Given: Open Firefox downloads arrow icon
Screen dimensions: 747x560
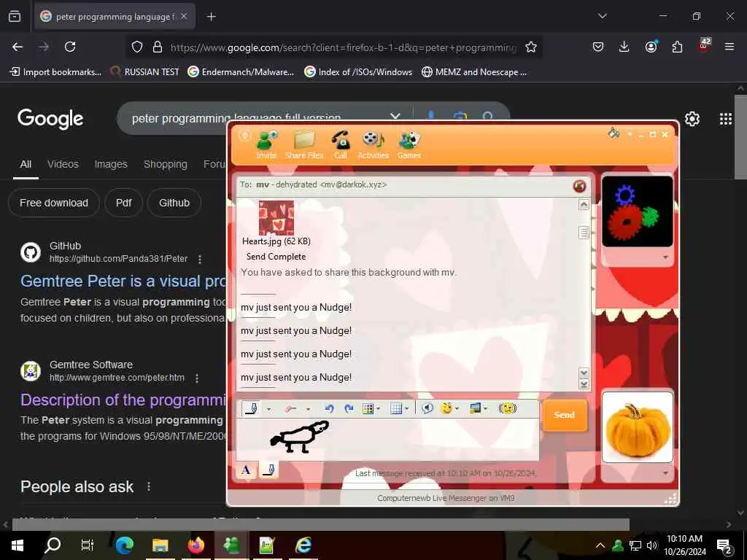Looking at the screenshot, I should pyautogui.click(x=624, y=47).
